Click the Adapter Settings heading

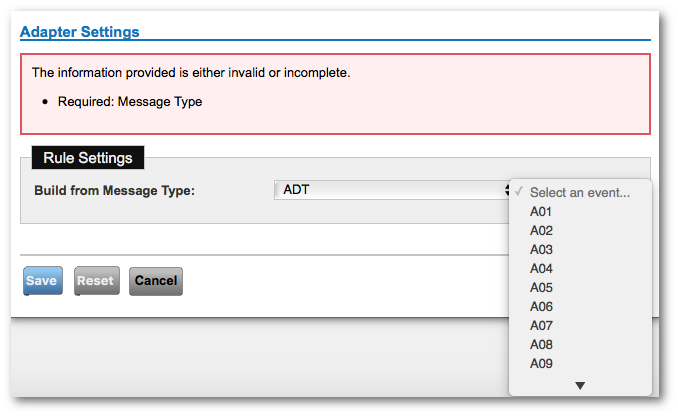click(x=80, y=32)
